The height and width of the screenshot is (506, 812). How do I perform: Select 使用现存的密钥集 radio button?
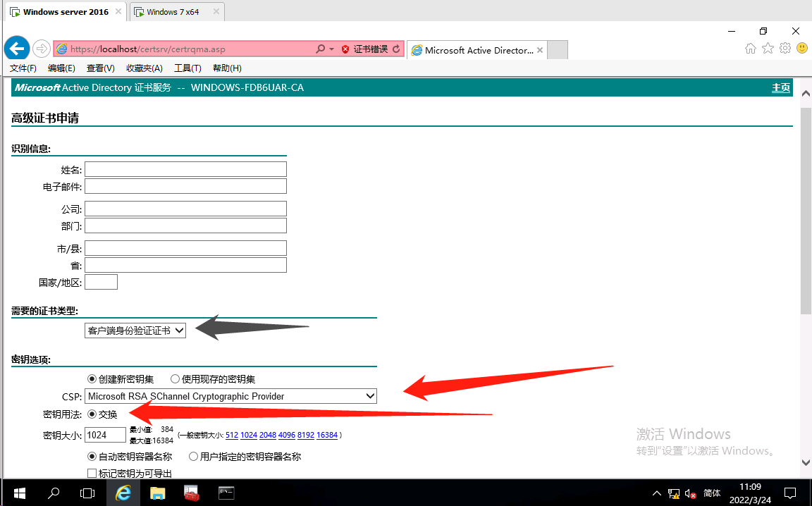pyautogui.click(x=175, y=379)
